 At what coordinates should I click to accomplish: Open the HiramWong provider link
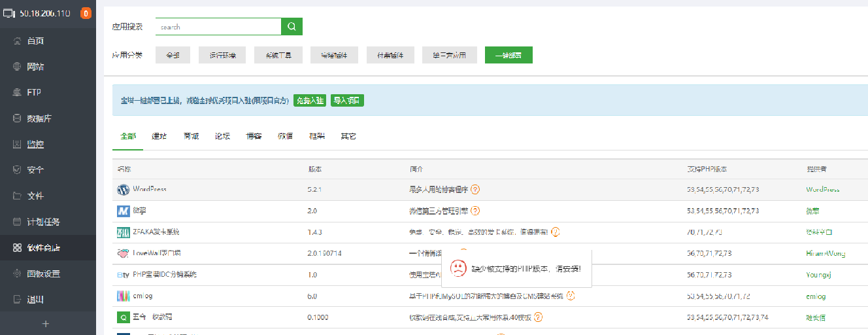824,253
